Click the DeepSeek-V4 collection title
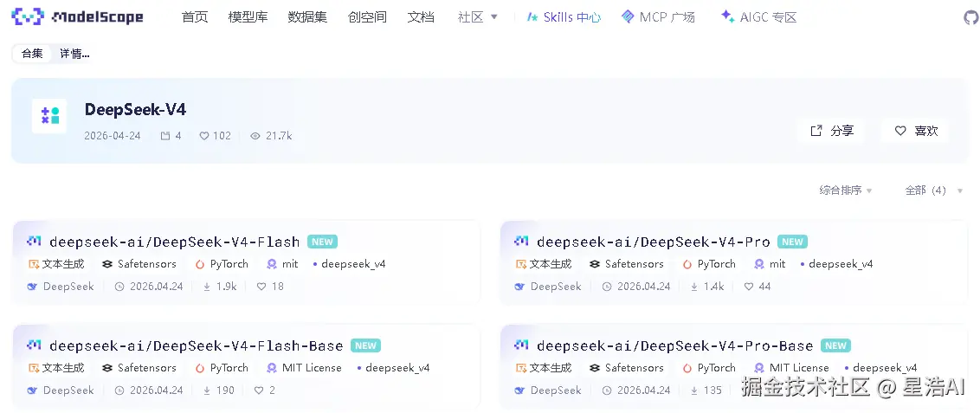This screenshot has height=413, width=980. [136, 110]
